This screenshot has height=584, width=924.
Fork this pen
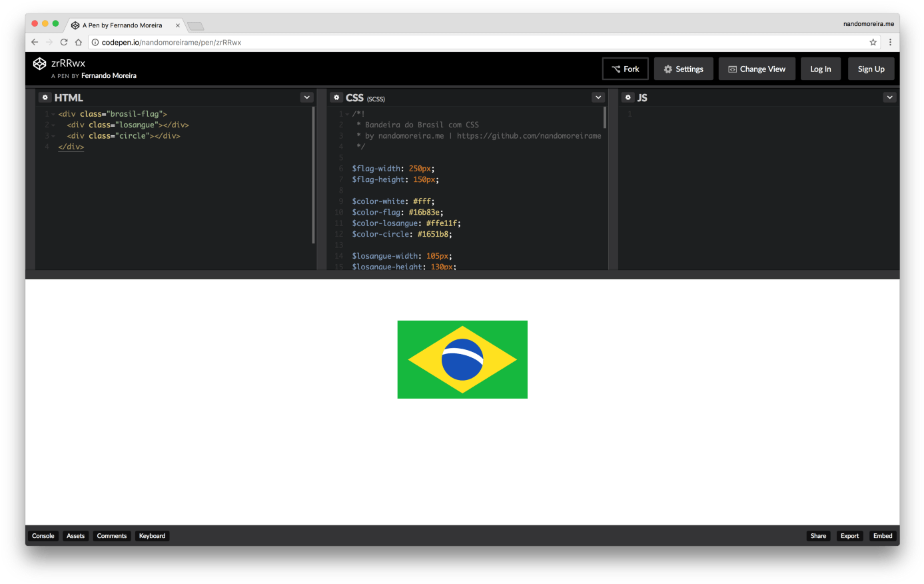[x=626, y=69]
